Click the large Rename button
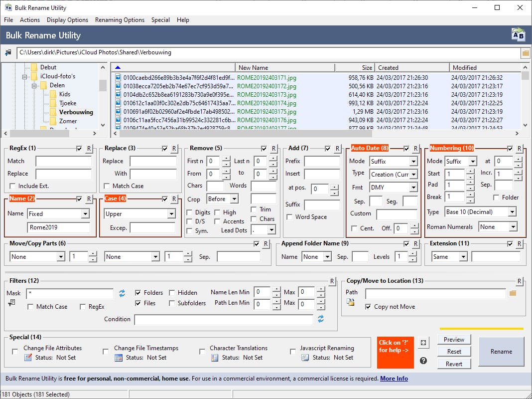The image size is (532, 399). 501,352
